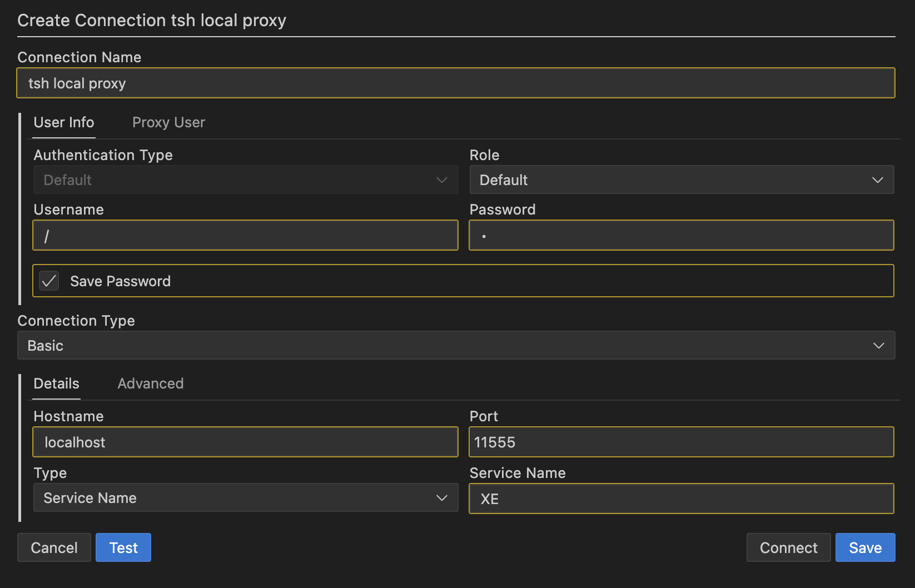Uncheck the Save Password checkbox

(x=49, y=281)
